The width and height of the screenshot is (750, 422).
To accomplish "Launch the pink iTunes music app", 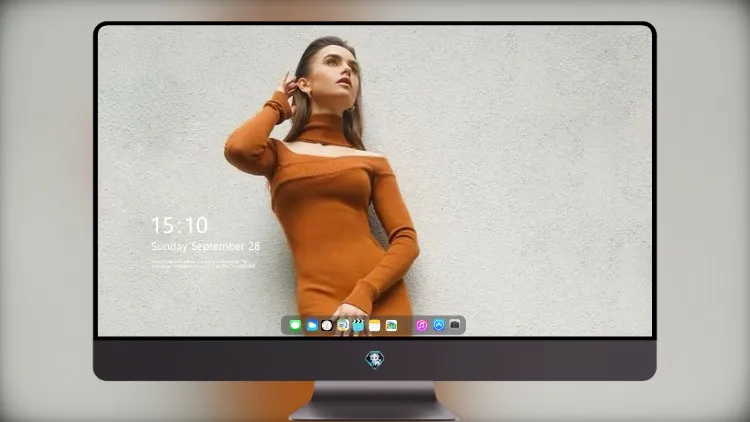I will tap(421, 325).
